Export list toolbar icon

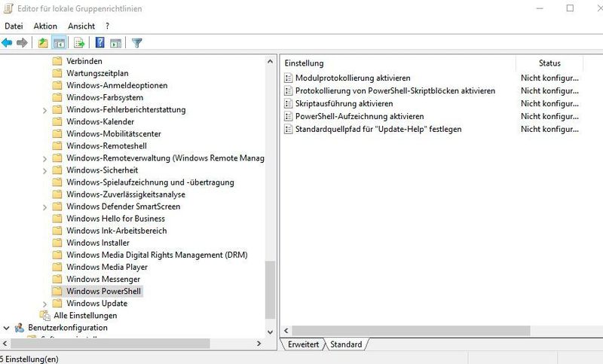(x=79, y=43)
